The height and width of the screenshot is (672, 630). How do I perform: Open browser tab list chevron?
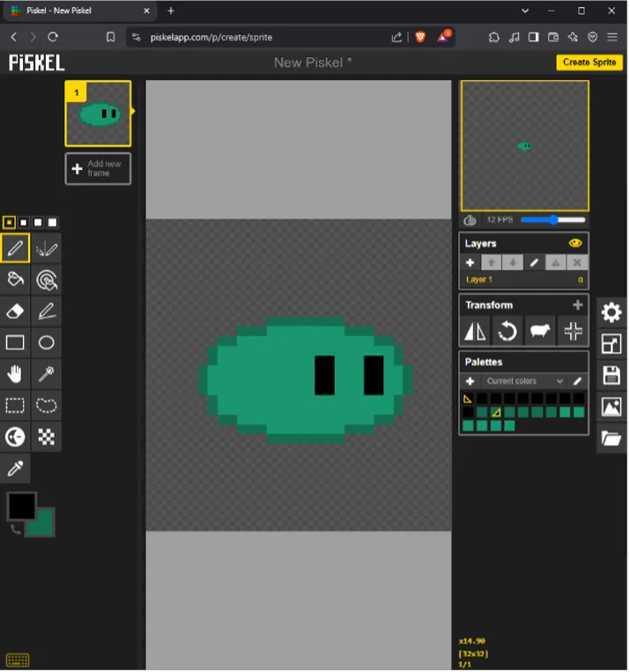click(x=527, y=11)
